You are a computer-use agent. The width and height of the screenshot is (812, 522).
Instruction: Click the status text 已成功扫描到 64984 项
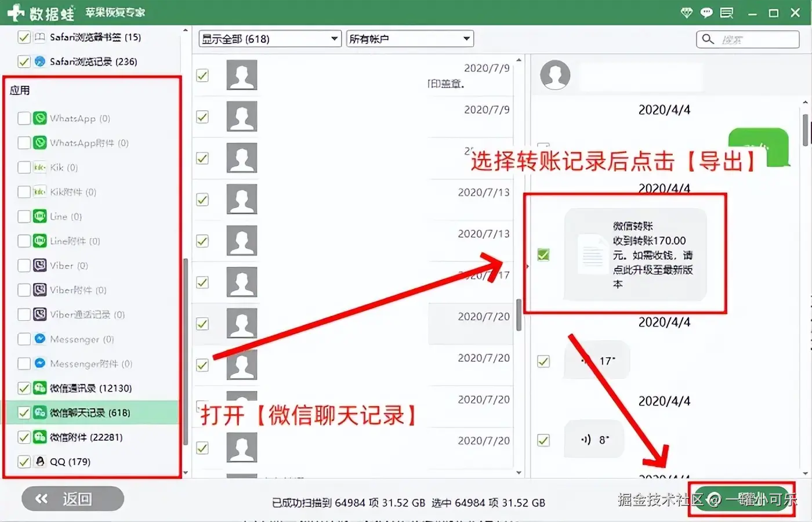(349, 503)
